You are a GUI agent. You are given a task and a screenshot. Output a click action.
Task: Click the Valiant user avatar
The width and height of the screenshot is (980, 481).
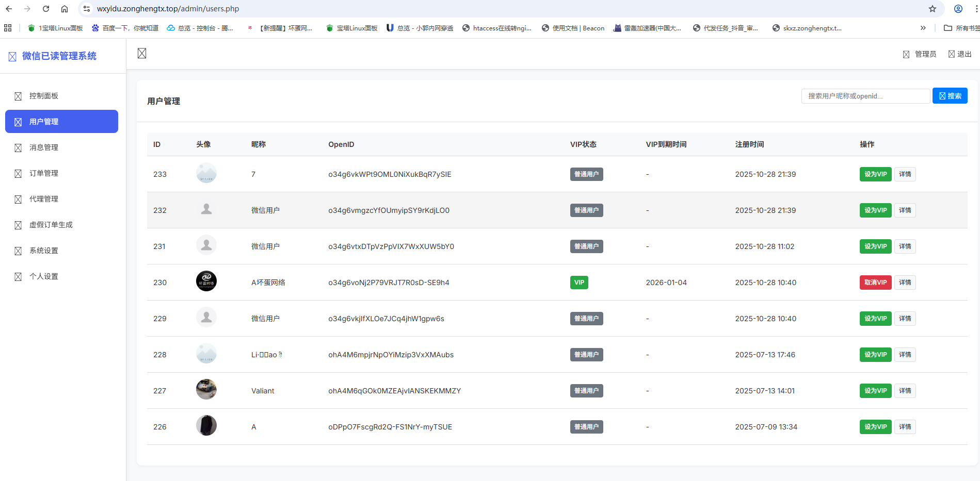coord(206,390)
